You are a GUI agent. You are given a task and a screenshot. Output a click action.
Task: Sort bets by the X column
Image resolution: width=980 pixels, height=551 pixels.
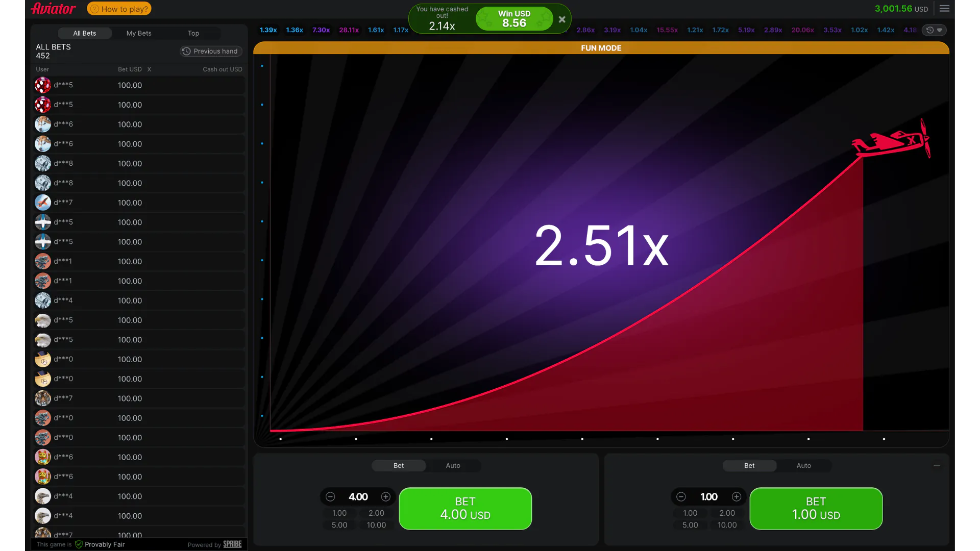tap(150, 69)
